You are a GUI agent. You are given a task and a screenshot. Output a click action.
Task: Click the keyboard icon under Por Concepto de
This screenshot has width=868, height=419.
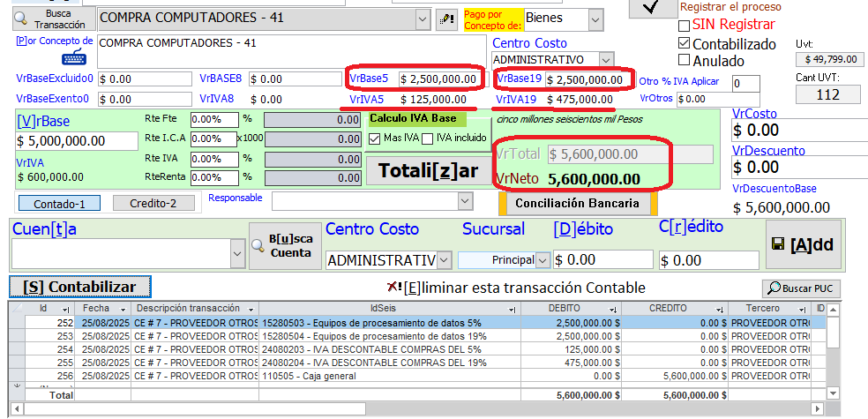click(x=73, y=58)
